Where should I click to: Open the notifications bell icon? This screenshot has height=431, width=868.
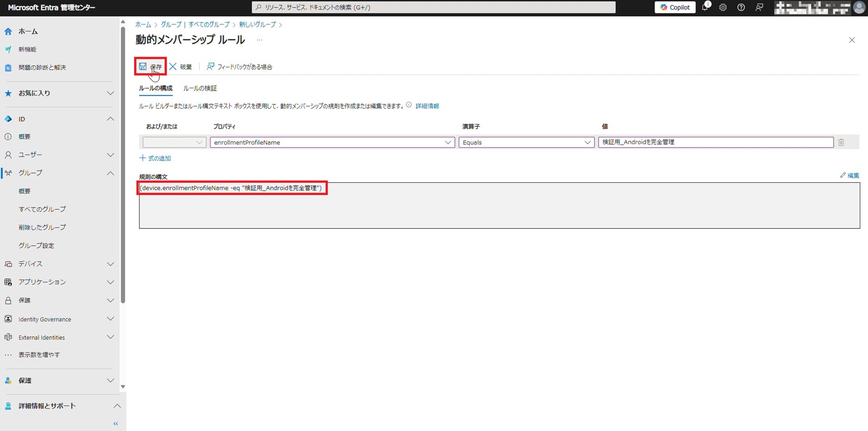tap(705, 7)
